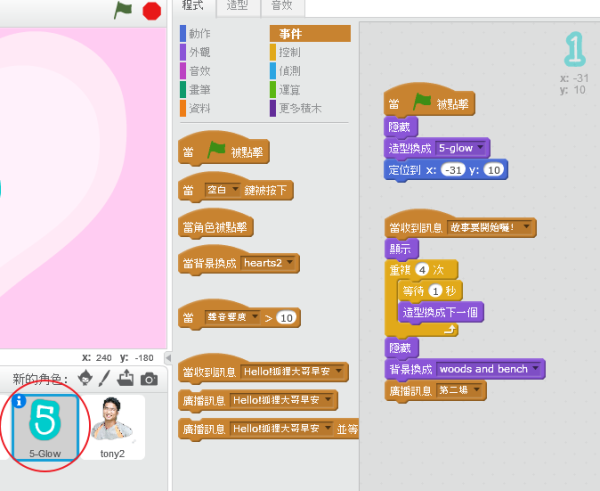600x491 pixels.
Task: Click the x value field showing -31
Action: [x=454, y=171]
